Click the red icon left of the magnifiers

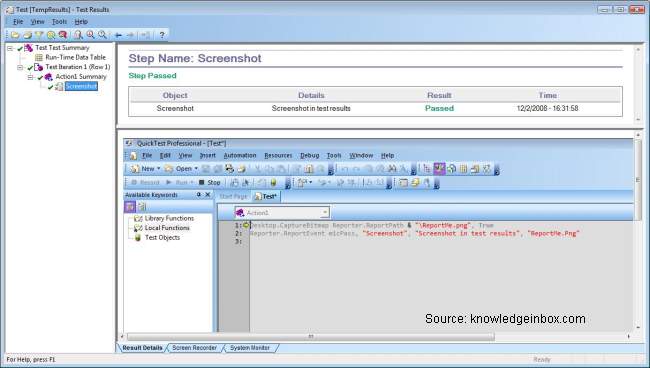tap(63, 35)
